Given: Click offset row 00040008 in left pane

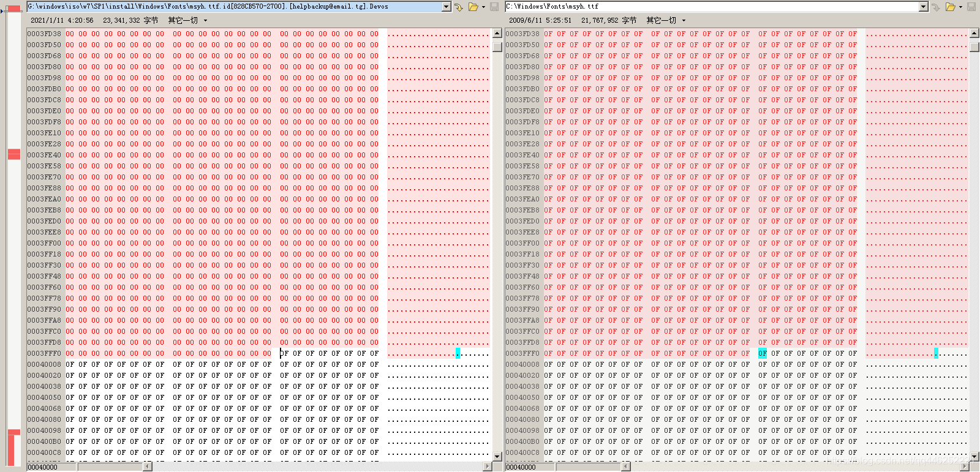Looking at the screenshot, I should point(44,364).
